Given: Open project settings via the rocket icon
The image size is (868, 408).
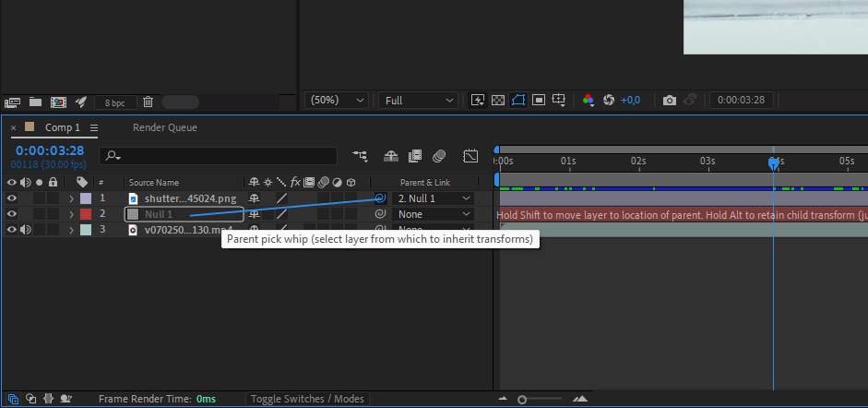Looking at the screenshot, I should pos(81,102).
